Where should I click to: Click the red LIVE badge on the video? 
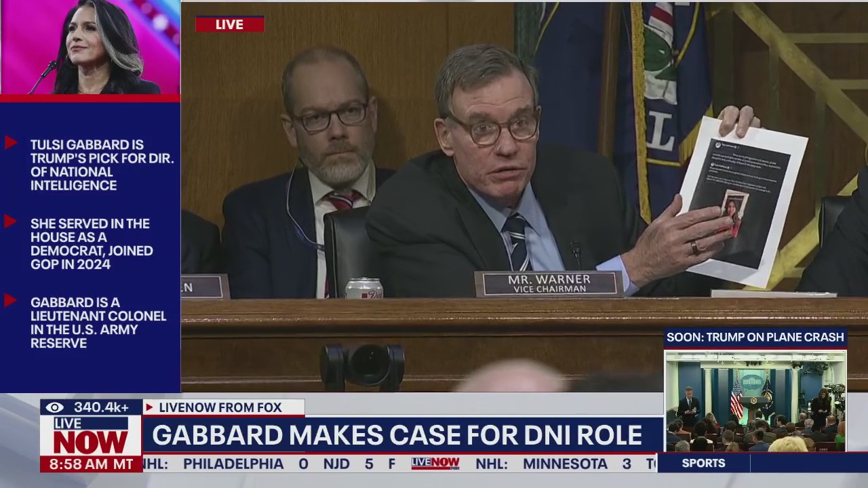[x=229, y=24]
